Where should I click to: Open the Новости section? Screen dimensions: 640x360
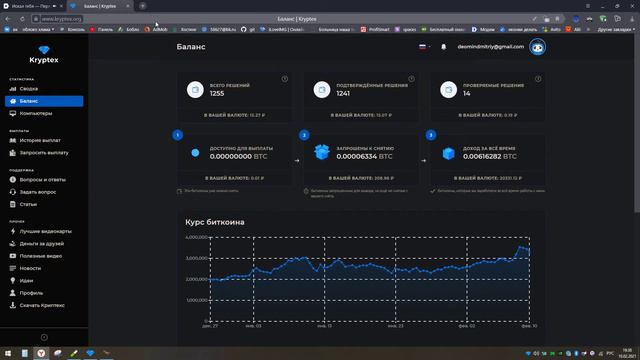(x=30, y=268)
